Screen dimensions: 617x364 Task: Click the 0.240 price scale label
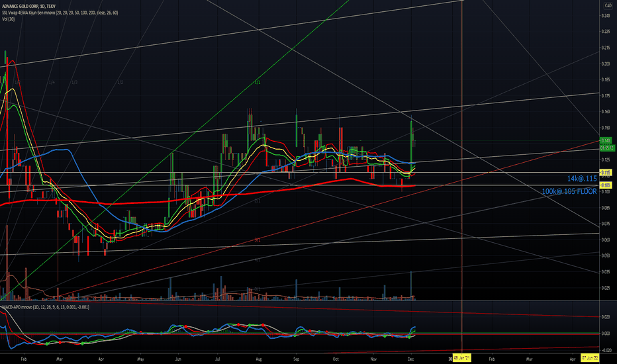pos(605,16)
